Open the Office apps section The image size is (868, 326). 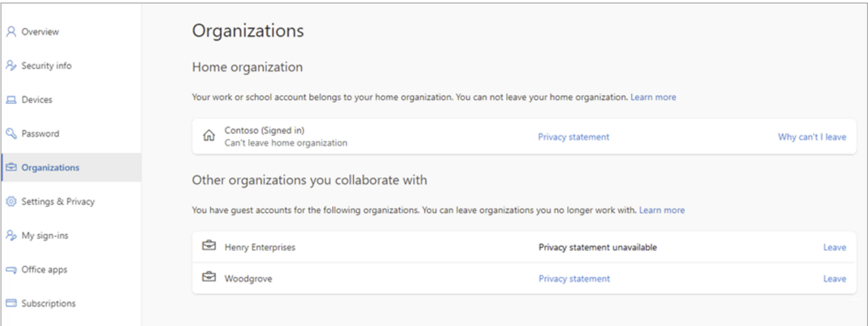44,270
